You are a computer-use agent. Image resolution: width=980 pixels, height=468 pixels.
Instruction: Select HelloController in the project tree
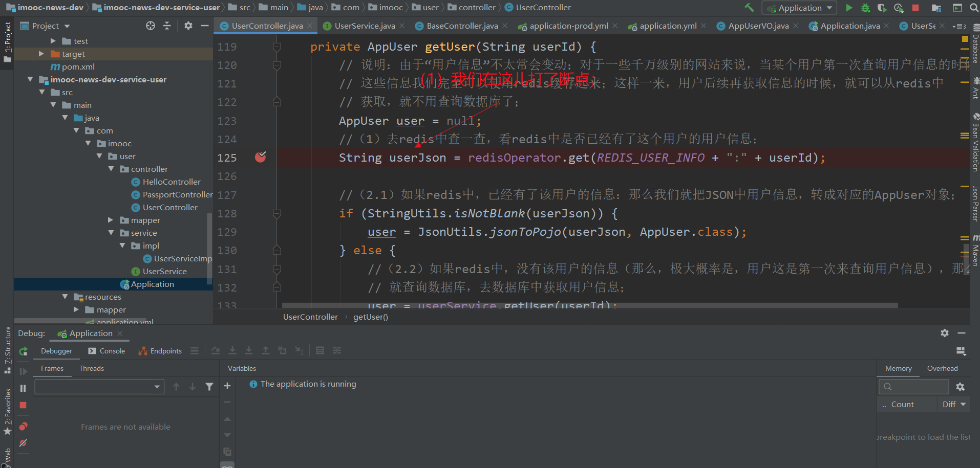(172, 182)
